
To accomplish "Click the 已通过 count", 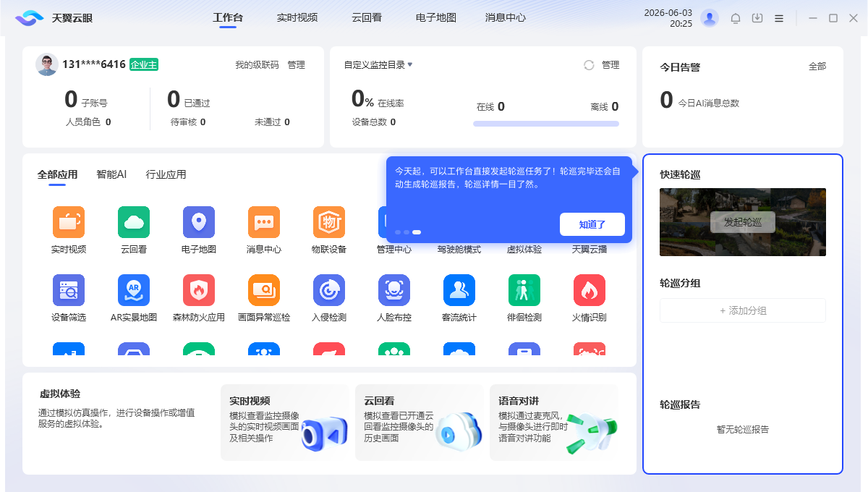I will 174,99.
